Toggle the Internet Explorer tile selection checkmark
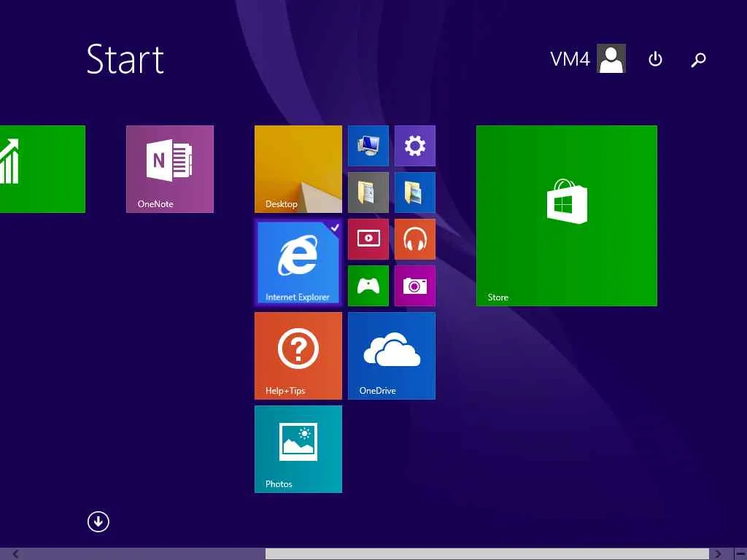Image resolution: width=747 pixels, height=560 pixels. pos(335,227)
